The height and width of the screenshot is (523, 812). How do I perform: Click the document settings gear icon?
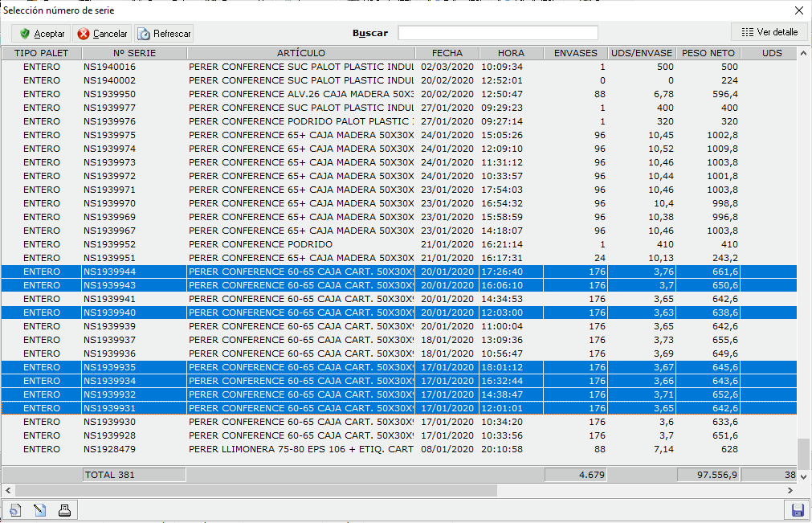[x=15, y=511]
